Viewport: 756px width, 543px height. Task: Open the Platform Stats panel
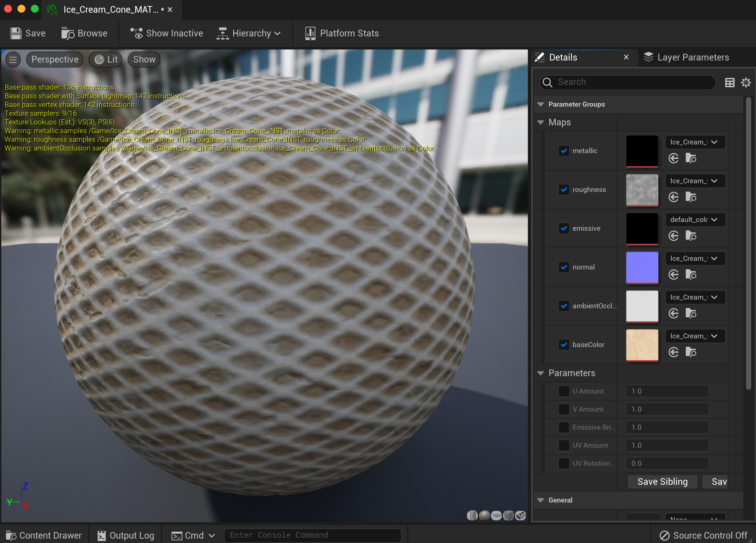pos(342,33)
